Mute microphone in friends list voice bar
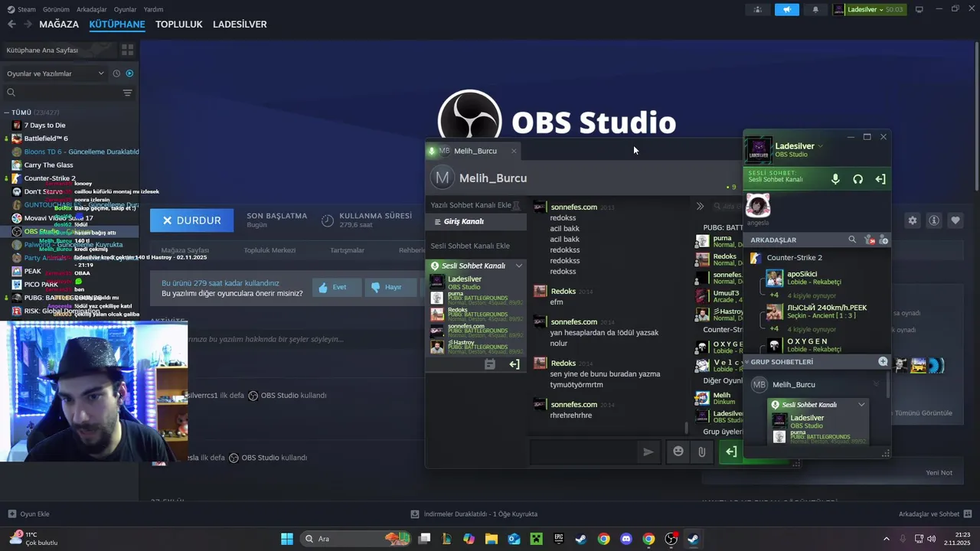This screenshot has width=980, height=551. point(835,179)
